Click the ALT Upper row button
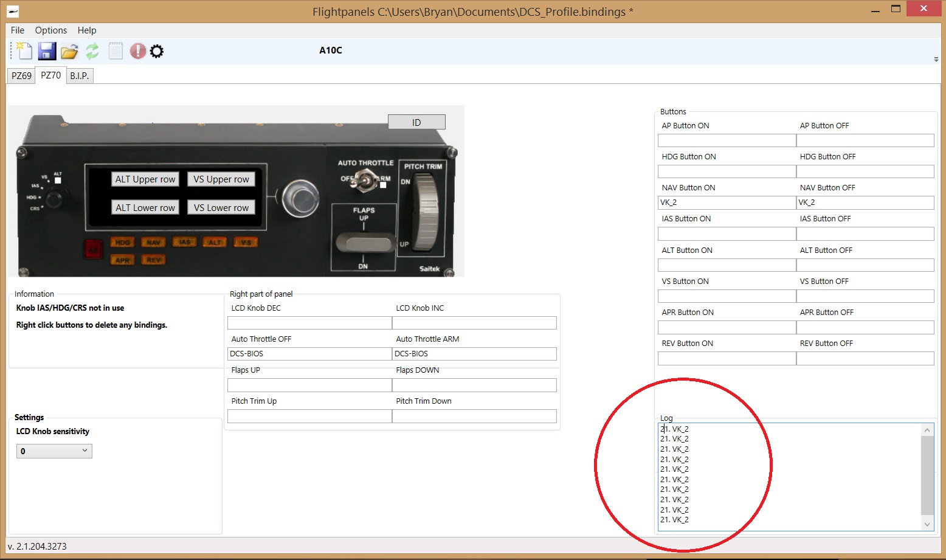946x560 pixels. coord(145,179)
